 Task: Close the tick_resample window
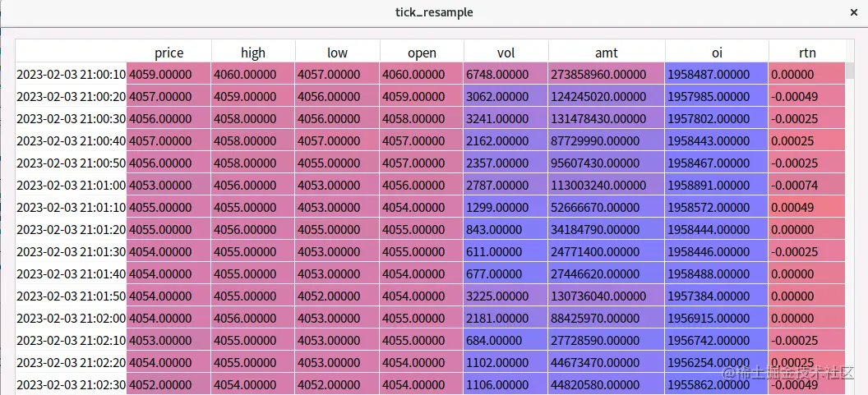coord(854,12)
